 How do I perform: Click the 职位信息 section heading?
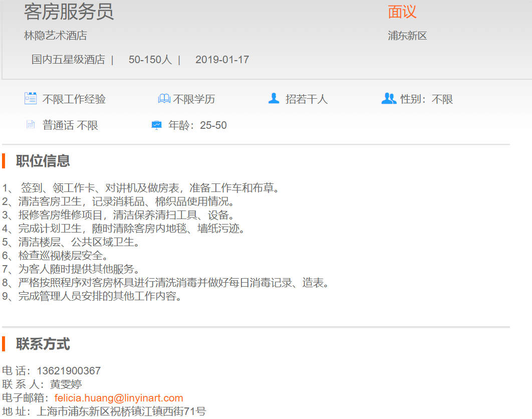(43, 161)
